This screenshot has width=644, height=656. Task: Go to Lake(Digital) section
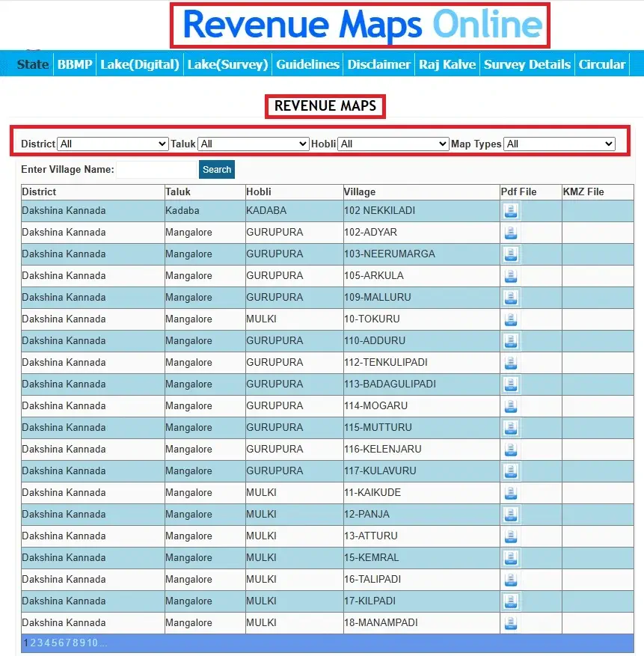pos(140,64)
